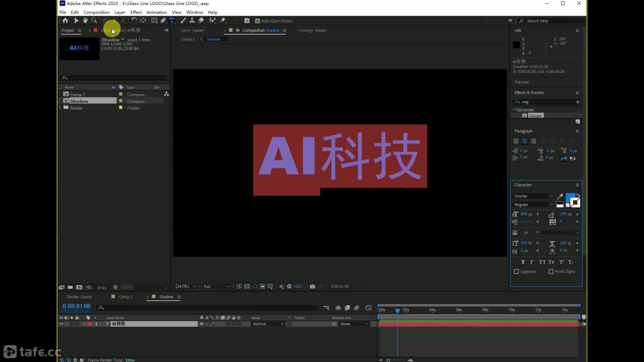The image size is (644, 362).
Task: Open the Graph Editor in timeline
Action: pyautogui.click(x=369, y=308)
